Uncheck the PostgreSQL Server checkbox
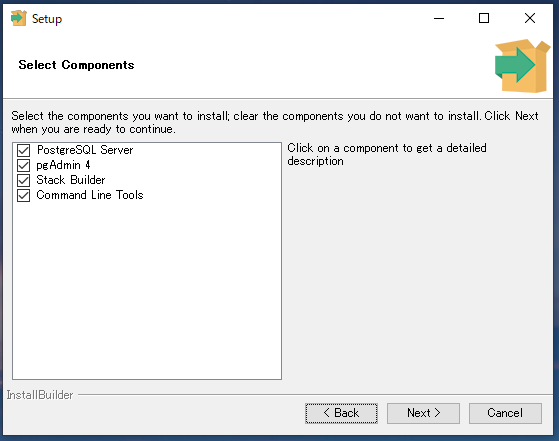The height and width of the screenshot is (441, 559). coord(24,150)
